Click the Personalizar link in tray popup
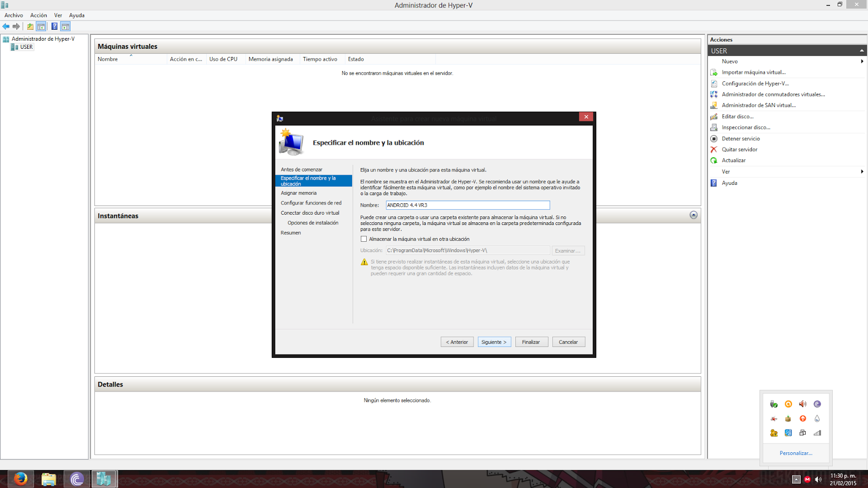The height and width of the screenshot is (488, 868). [x=796, y=453]
